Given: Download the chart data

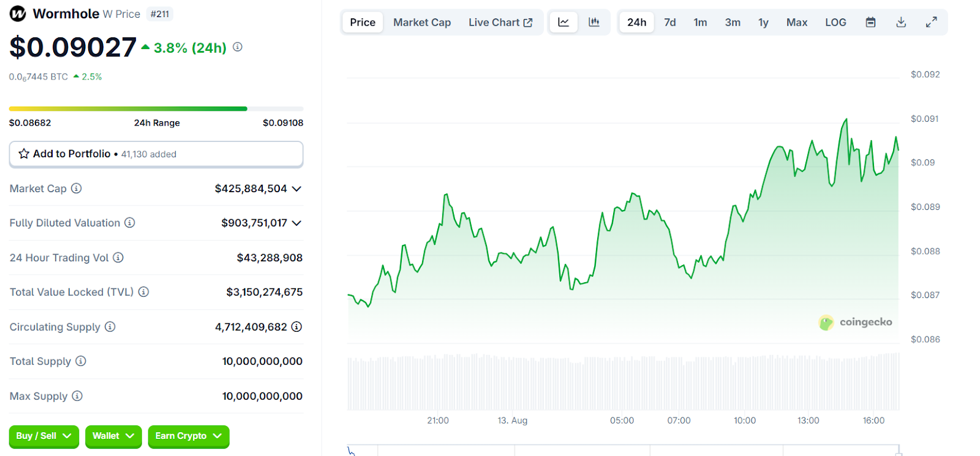Looking at the screenshot, I should pos(901,23).
